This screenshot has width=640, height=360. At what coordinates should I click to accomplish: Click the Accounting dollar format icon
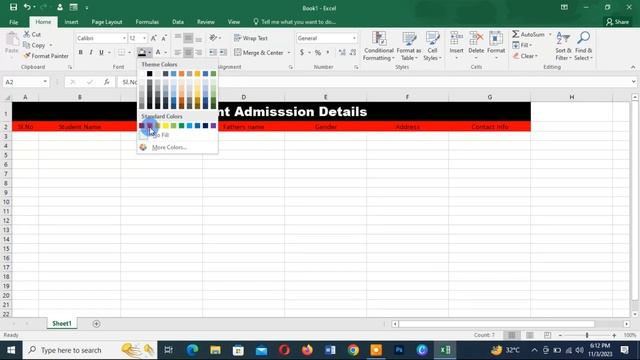point(302,52)
